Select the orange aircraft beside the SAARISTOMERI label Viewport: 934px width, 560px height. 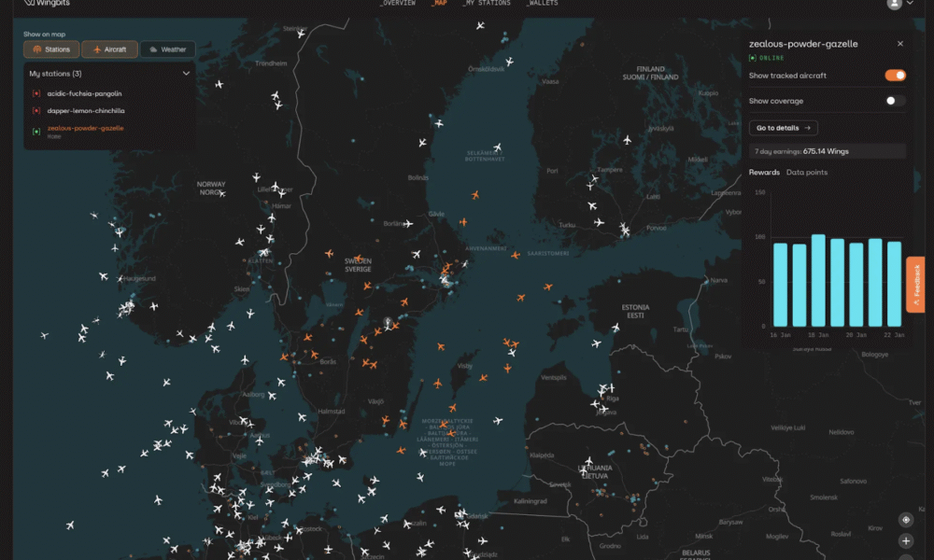pos(516,256)
